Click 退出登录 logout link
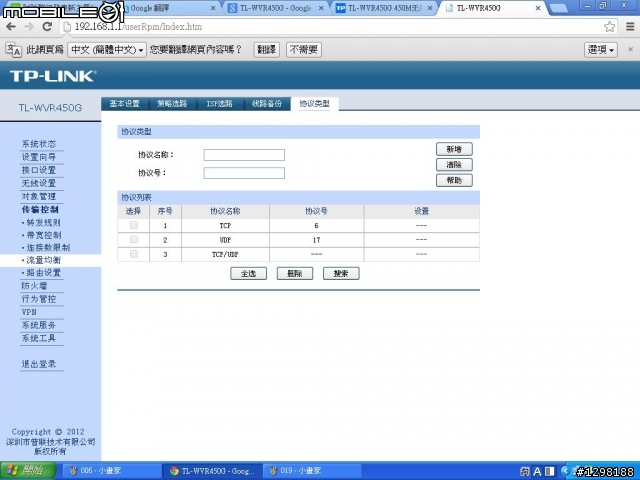The height and width of the screenshot is (480, 640). [x=39, y=364]
